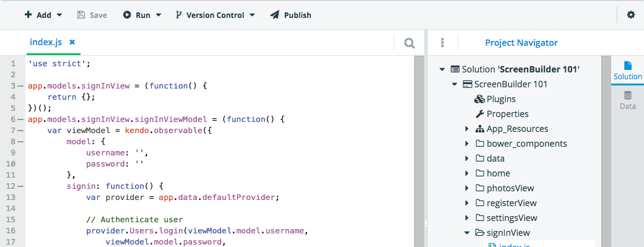Viewport: 644px width, 247px height.
Task: Click the Publish paper plane button
Action: tap(290, 15)
